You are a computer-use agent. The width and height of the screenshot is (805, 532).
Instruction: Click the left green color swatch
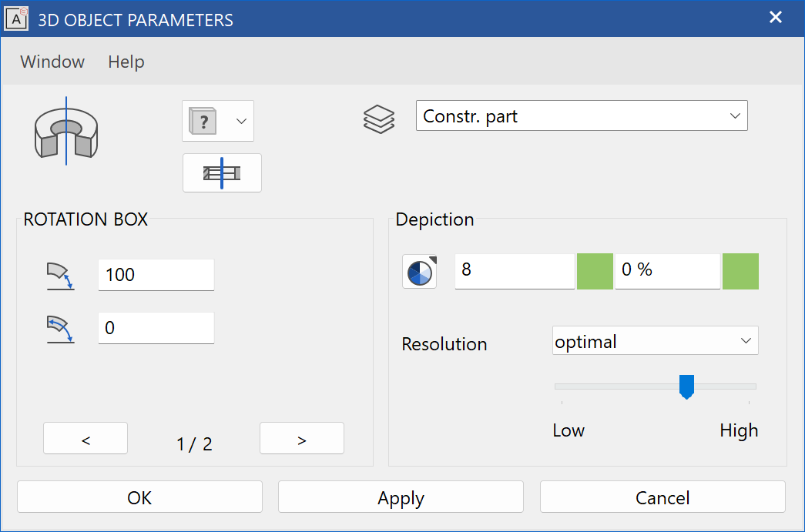595,271
